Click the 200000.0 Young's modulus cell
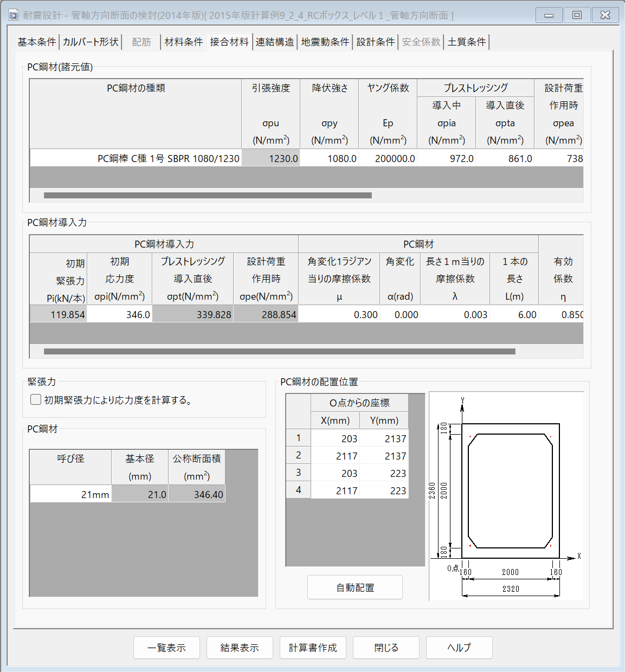 [388, 158]
